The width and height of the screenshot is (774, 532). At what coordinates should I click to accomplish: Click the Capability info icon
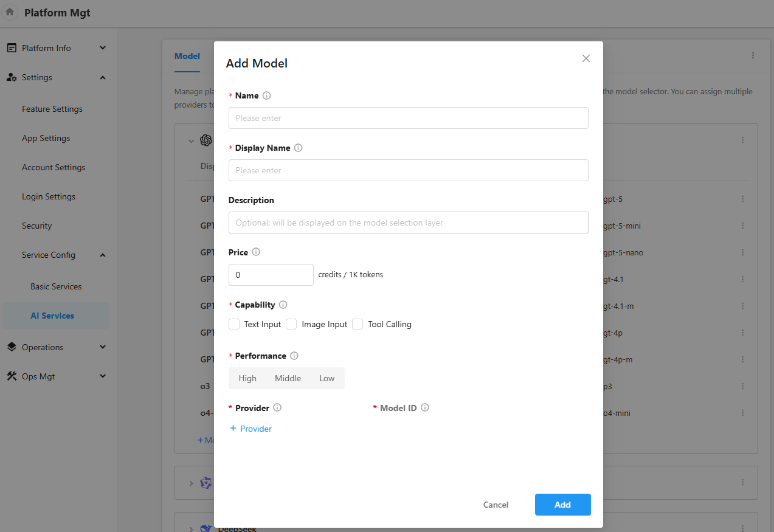[283, 305]
